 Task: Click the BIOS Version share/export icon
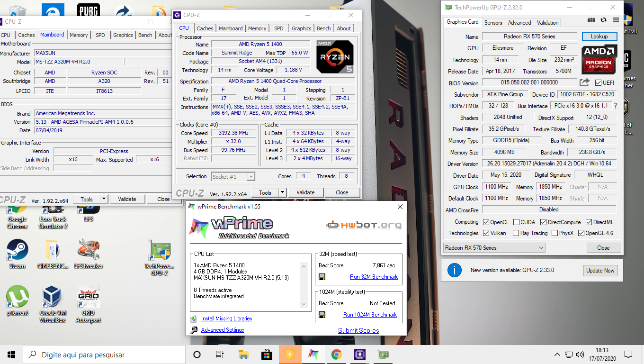coord(585,82)
